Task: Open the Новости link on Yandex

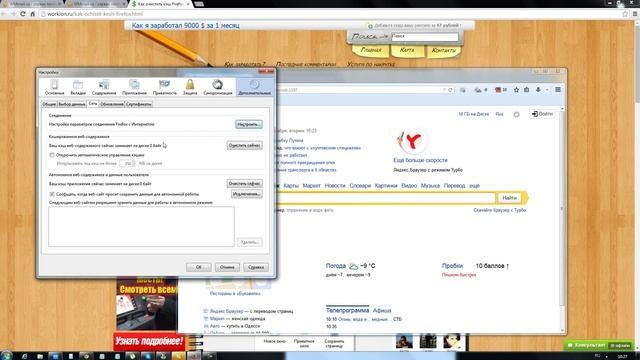Action: coord(335,186)
